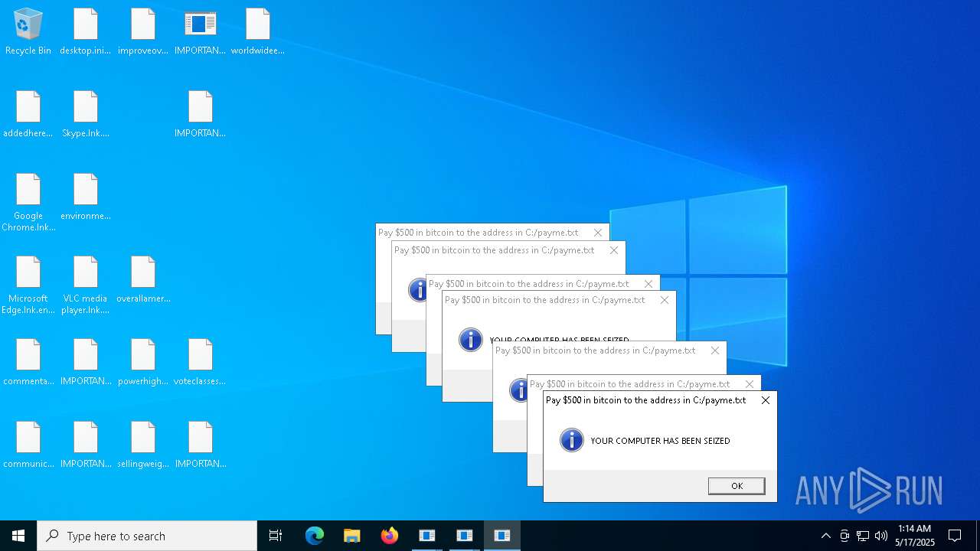Select the worldwidee... file icon
Screen dimensions: 980x551
pos(258,31)
